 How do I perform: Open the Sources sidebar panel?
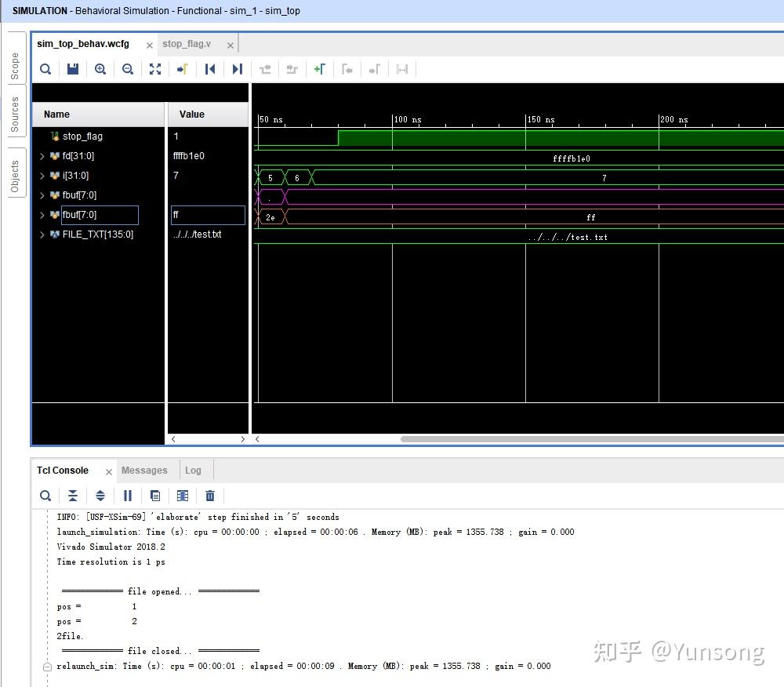[x=13, y=110]
